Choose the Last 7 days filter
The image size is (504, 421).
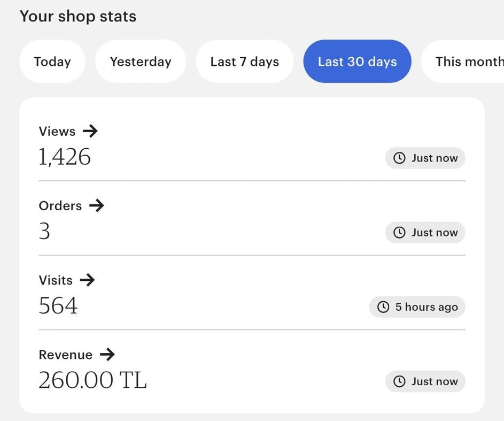click(x=245, y=62)
